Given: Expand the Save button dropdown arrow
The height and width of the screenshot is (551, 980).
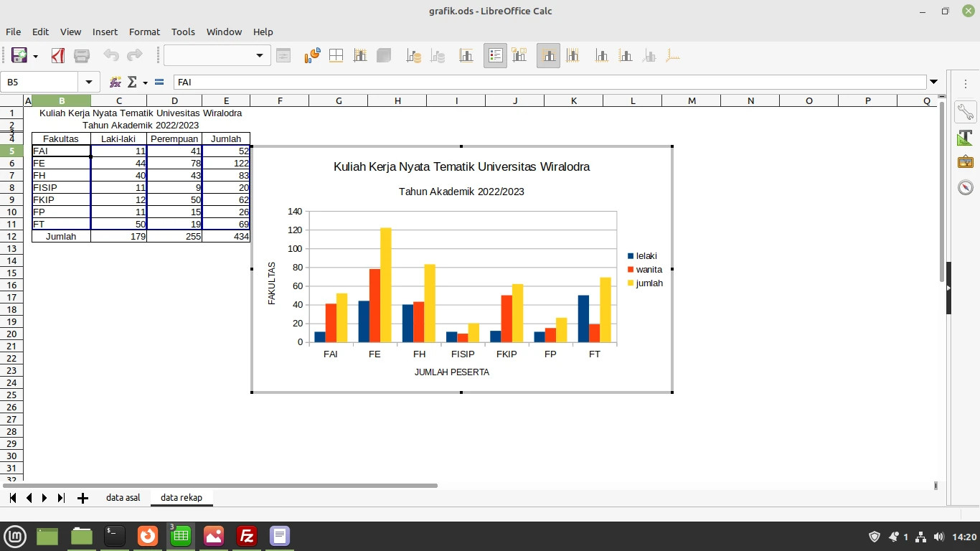Looking at the screenshot, I should (35, 55).
